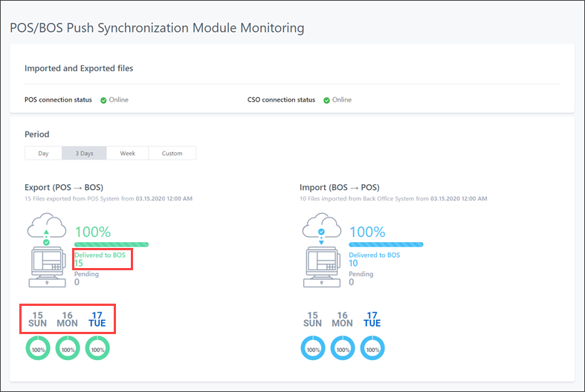
Task: Pick 16 MON in the Import section
Action: [x=342, y=319]
